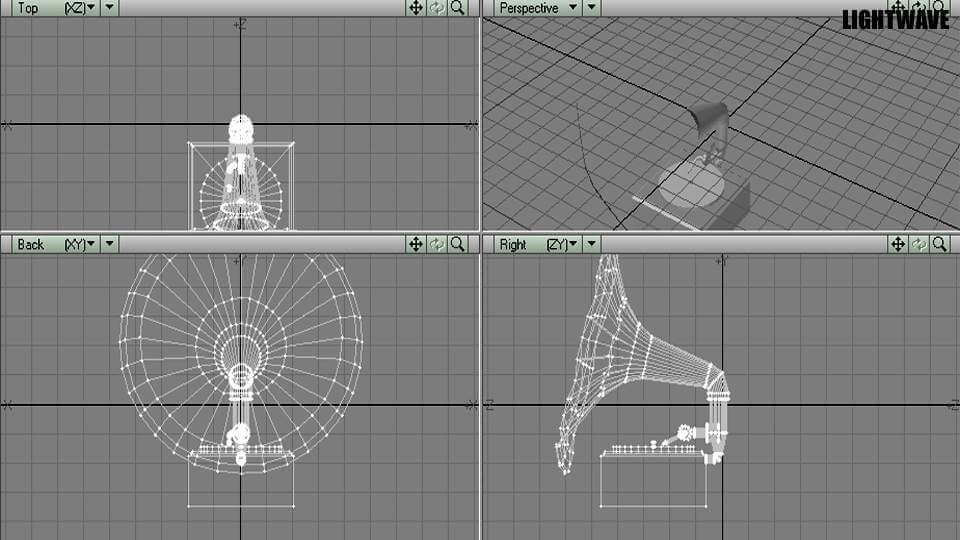Click the gramophone box base in Right view
The height and width of the screenshot is (540, 960).
point(652,482)
